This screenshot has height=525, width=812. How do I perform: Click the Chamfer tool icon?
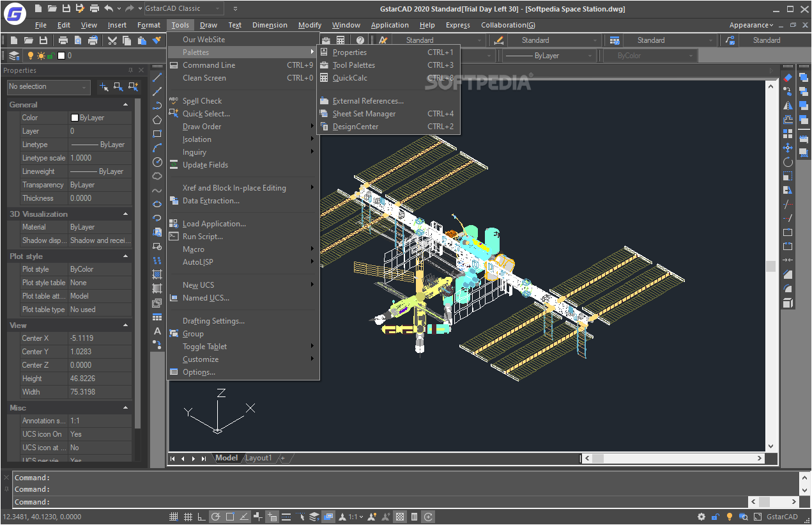pos(788,274)
